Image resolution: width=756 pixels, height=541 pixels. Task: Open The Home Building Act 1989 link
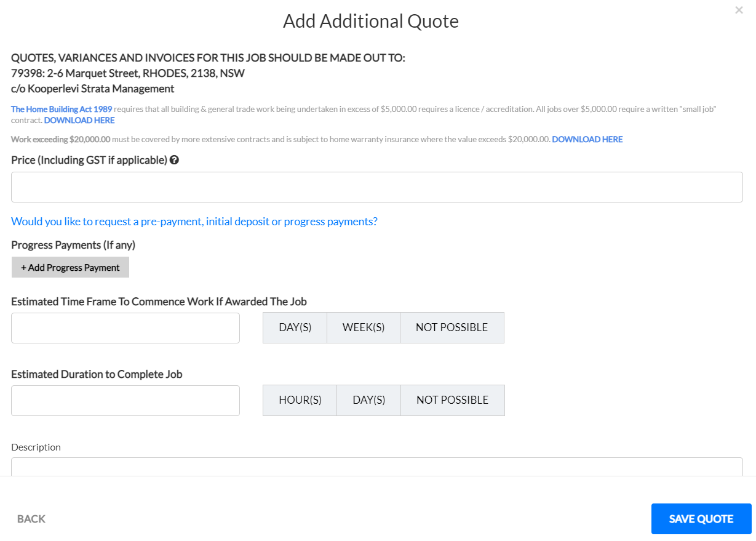tap(62, 109)
